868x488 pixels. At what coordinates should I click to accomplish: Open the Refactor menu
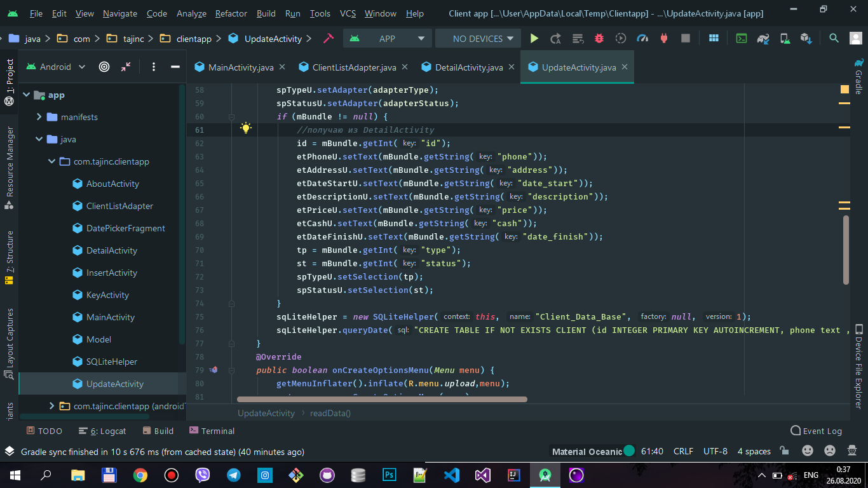click(231, 13)
